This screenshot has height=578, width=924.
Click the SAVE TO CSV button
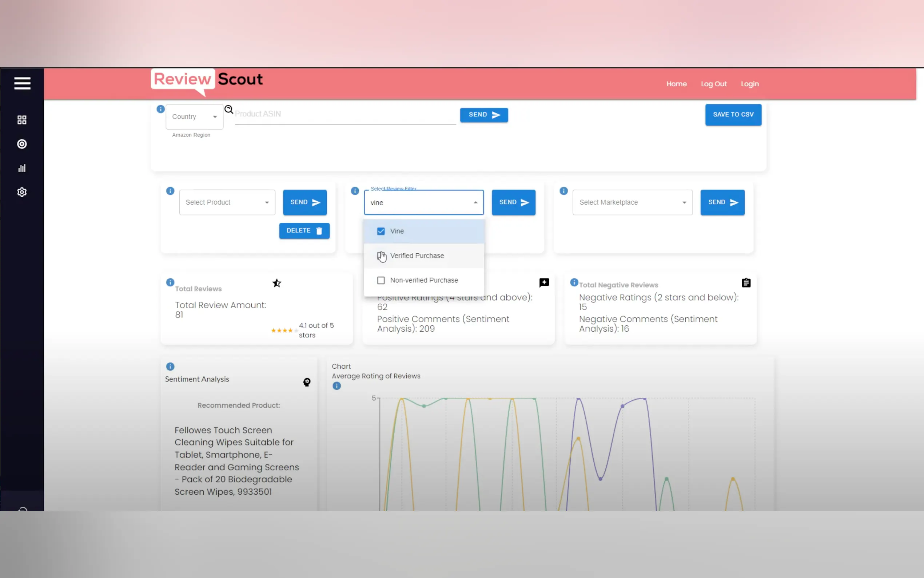pyautogui.click(x=733, y=114)
